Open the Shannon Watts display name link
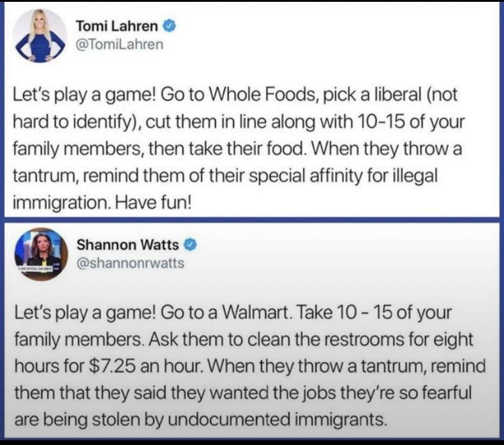 click(x=128, y=245)
